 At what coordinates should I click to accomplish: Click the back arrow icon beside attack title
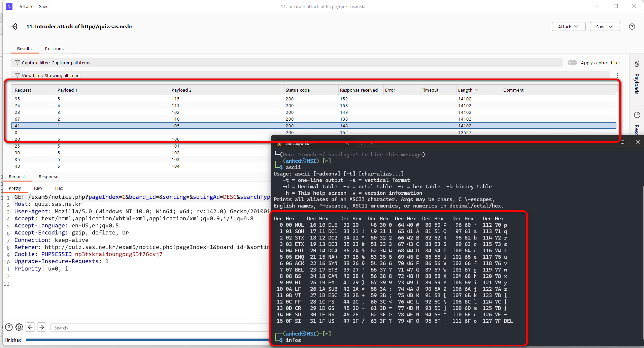14,27
